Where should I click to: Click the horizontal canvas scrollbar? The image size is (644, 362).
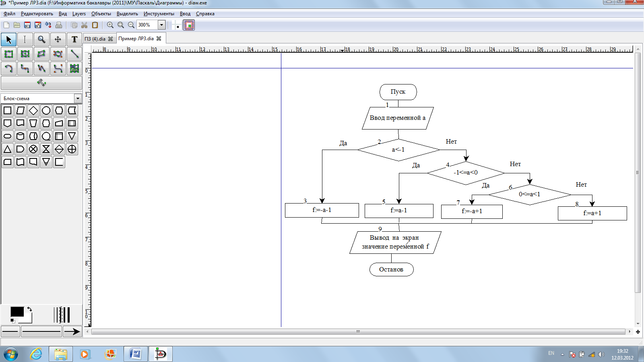click(358, 332)
